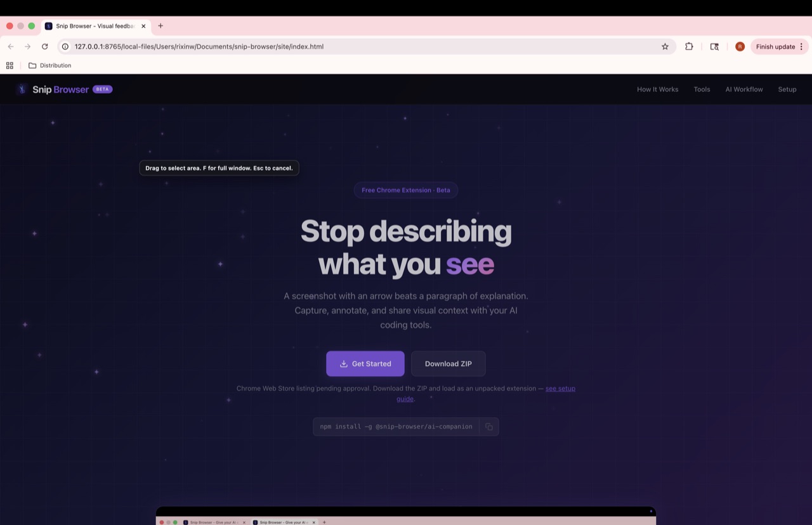The image size is (812, 525).
Task: Click the Drag to select area tooltip
Action: (x=219, y=168)
